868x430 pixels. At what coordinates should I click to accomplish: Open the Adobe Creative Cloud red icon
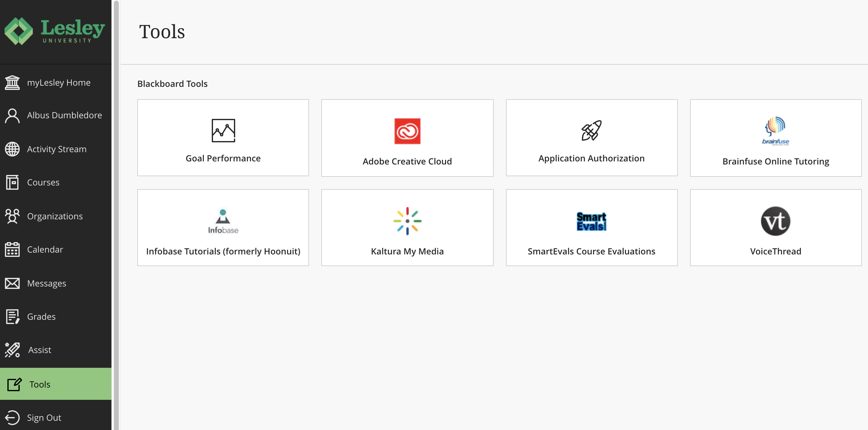[x=407, y=131]
